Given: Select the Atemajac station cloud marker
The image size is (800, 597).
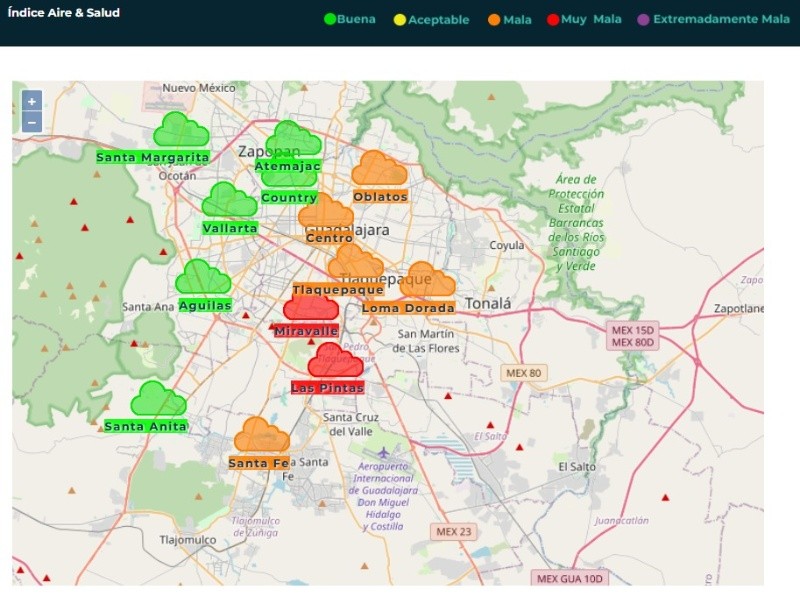Looking at the screenshot, I should (295, 139).
